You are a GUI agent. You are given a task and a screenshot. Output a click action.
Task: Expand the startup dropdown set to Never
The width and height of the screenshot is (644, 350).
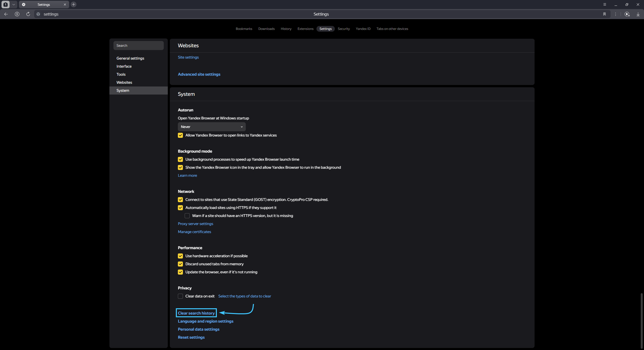(212, 127)
